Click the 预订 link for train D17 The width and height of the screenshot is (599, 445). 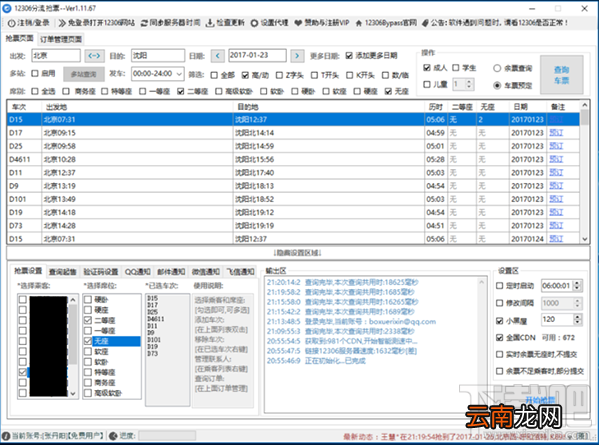pyautogui.click(x=556, y=133)
